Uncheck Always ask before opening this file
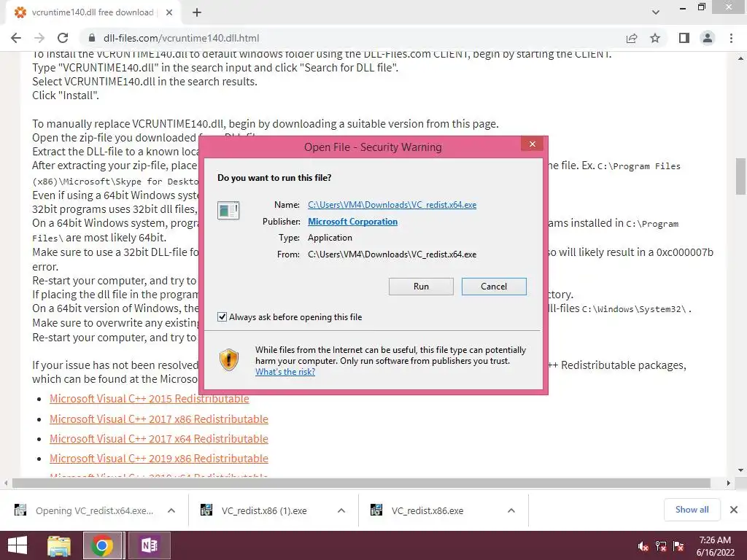The width and height of the screenshot is (747, 560). click(x=222, y=316)
